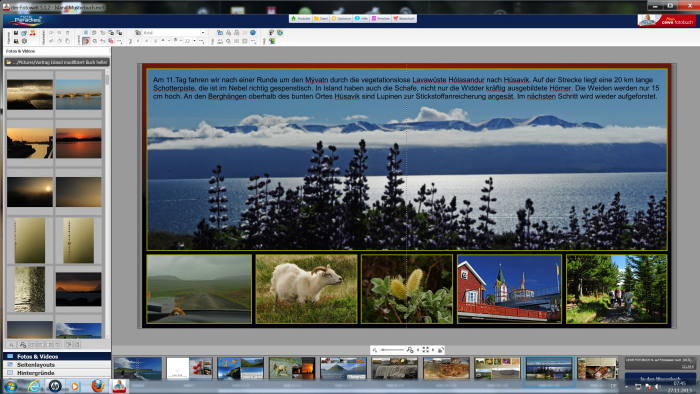700x394 pixels.
Task: Click the fullscreen view icon below page
Action: click(x=425, y=350)
